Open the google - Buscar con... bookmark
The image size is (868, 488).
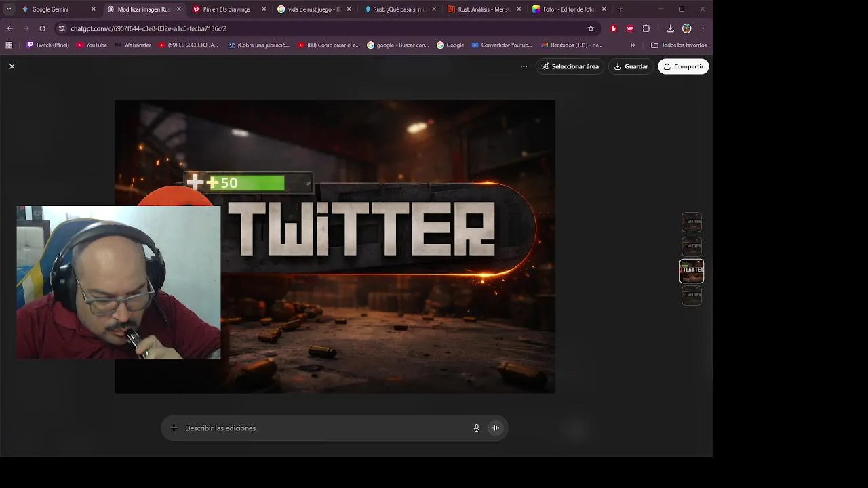(398, 45)
